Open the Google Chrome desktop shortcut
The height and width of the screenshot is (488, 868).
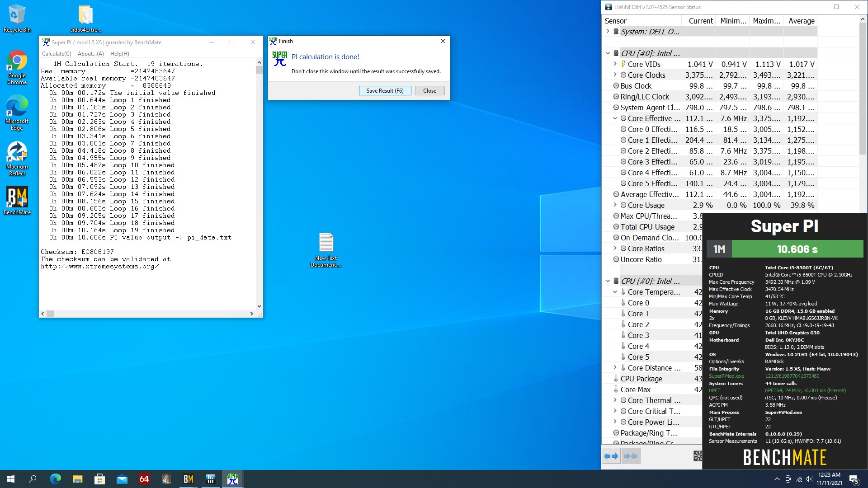(17, 67)
